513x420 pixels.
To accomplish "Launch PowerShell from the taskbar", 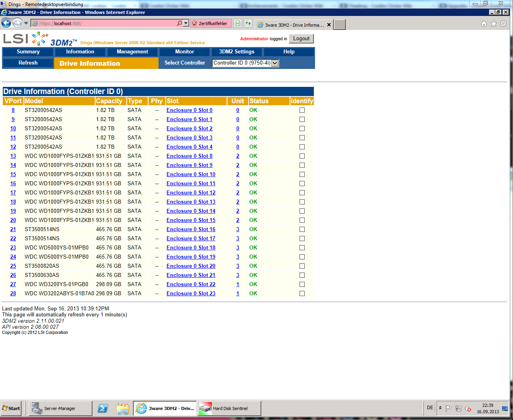I will [x=103, y=408].
